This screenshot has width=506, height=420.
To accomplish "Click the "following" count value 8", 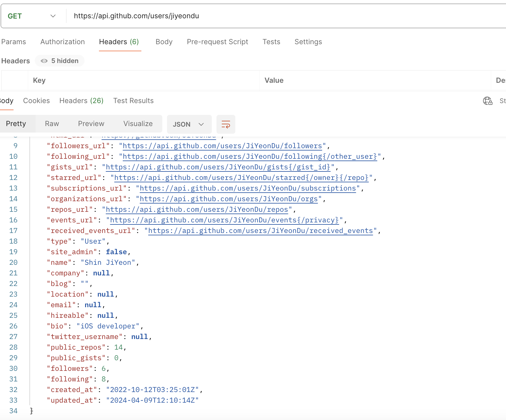I will pos(104,379).
